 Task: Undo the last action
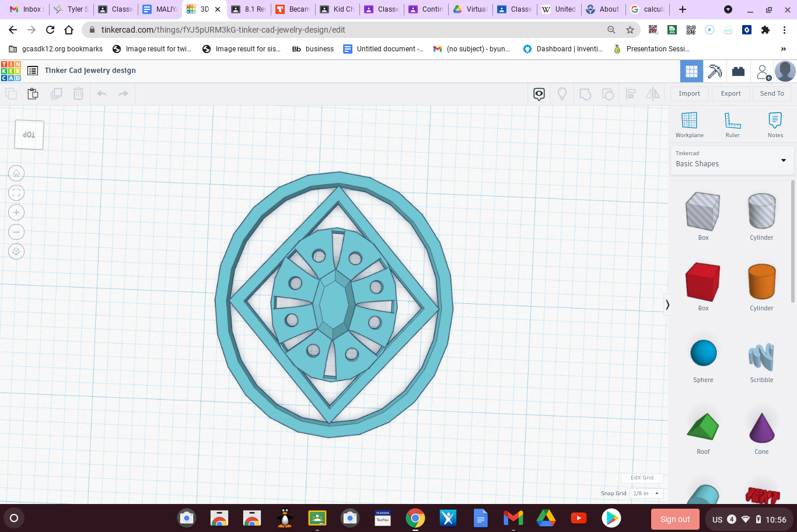coord(102,93)
